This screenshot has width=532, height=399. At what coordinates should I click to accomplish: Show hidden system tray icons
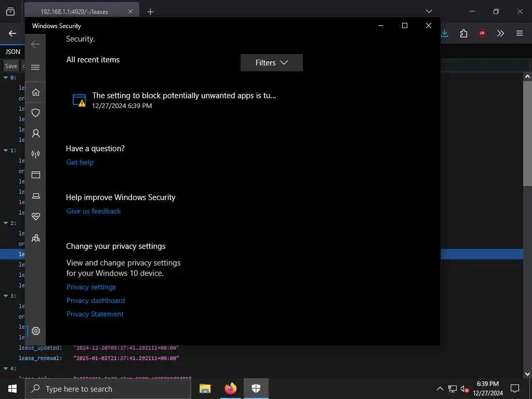(x=440, y=389)
